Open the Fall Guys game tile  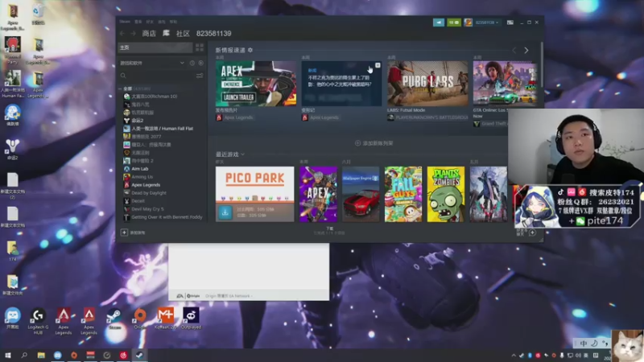point(403,194)
